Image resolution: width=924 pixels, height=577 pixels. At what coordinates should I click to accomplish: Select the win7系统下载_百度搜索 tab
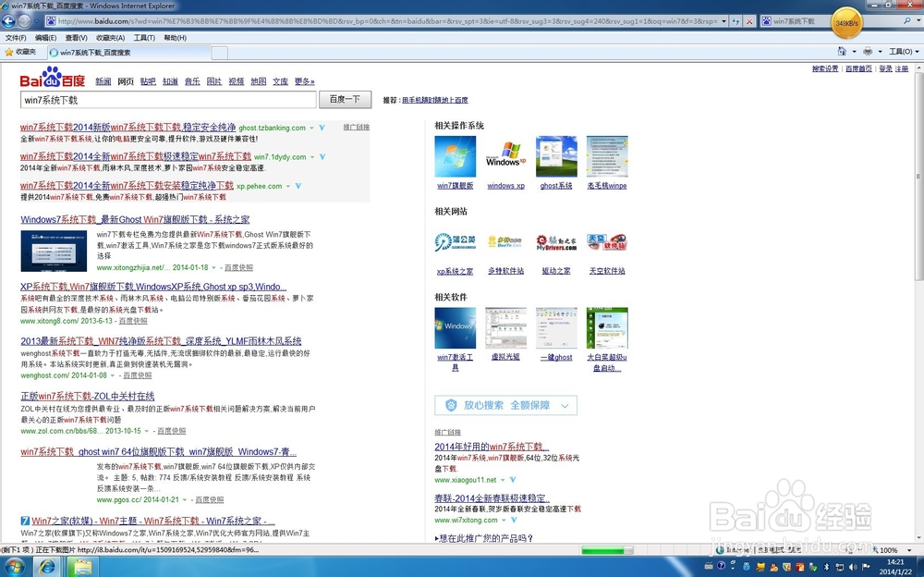click(x=128, y=53)
